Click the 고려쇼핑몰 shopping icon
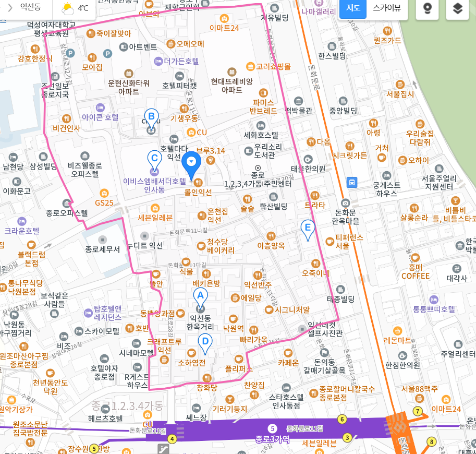 coord(250,66)
